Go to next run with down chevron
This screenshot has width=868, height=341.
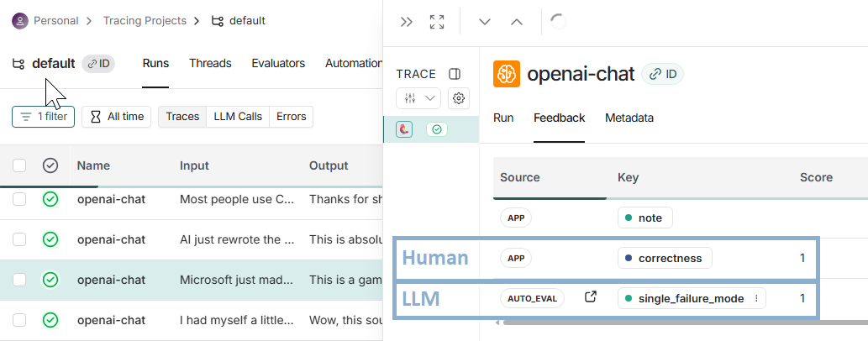click(x=485, y=22)
